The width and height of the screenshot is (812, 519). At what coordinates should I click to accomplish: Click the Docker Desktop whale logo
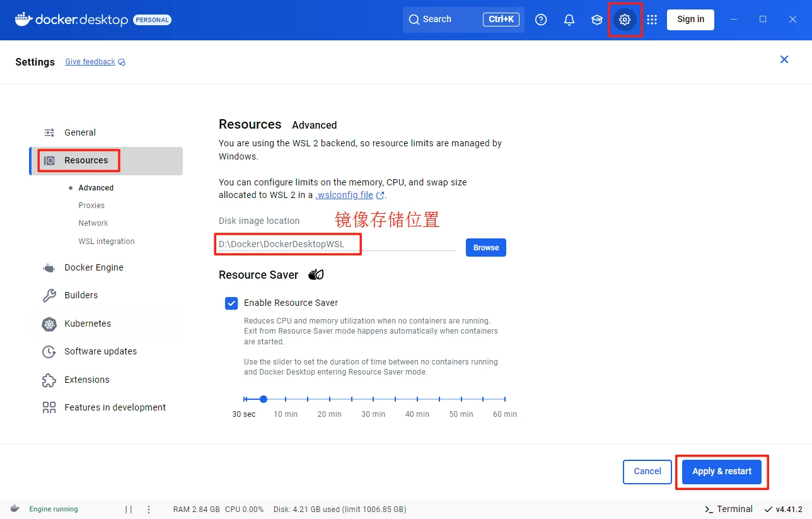[23, 19]
